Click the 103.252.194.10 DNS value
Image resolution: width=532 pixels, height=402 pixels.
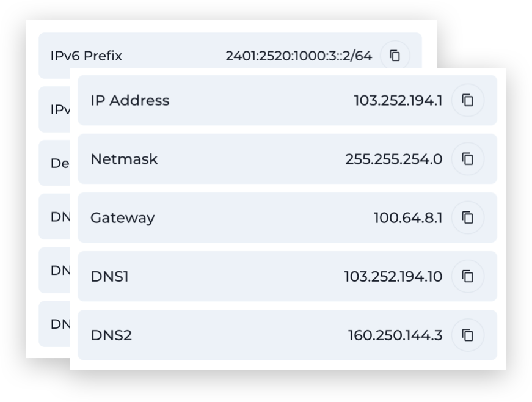click(393, 277)
